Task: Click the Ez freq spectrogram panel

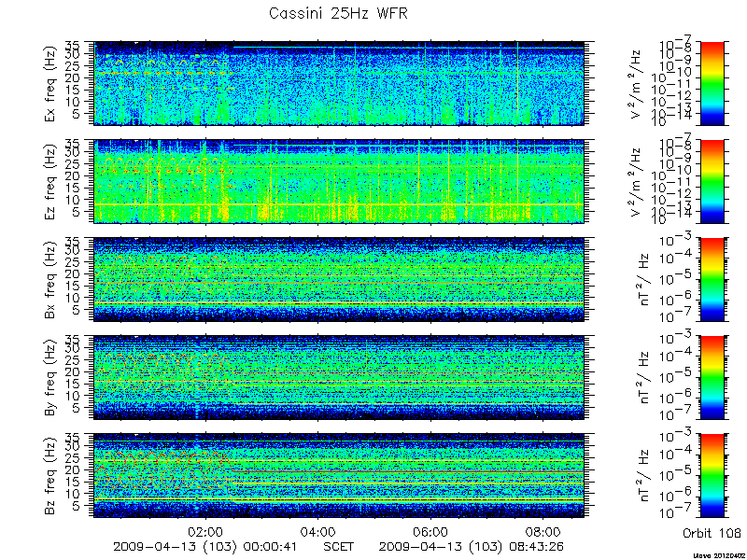Action: click(x=339, y=181)
